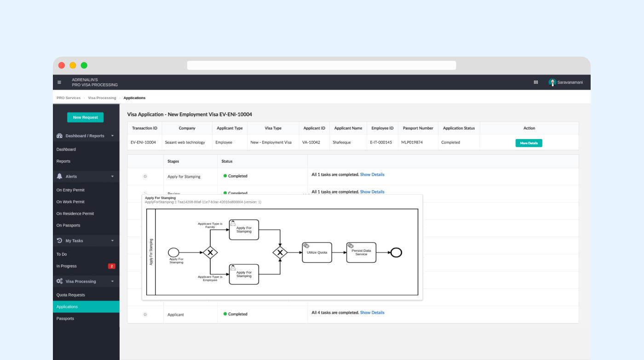Toggle the Applicant row circle icon

(x=145, y=314)
